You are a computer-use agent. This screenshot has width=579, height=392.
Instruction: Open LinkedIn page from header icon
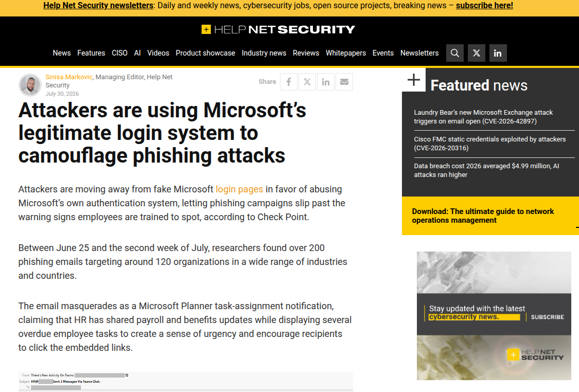tap(498, 53)
